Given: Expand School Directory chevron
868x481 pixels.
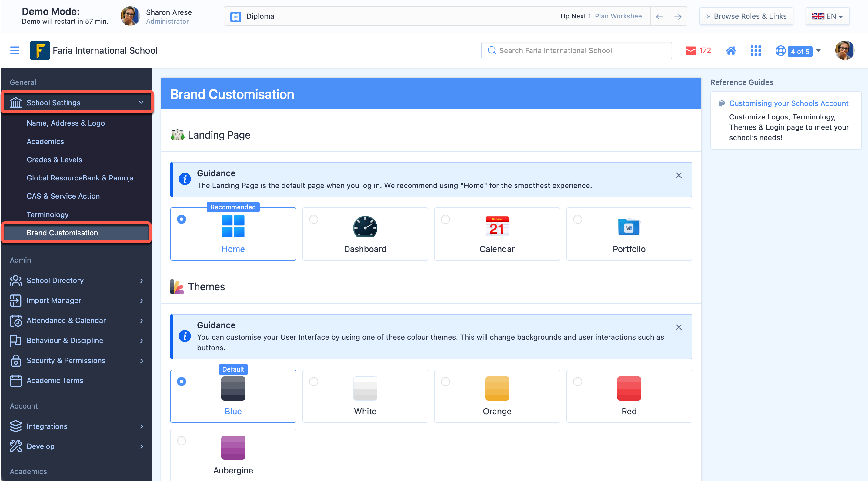Looking at the screenshot, I should [x=142, y=281].
